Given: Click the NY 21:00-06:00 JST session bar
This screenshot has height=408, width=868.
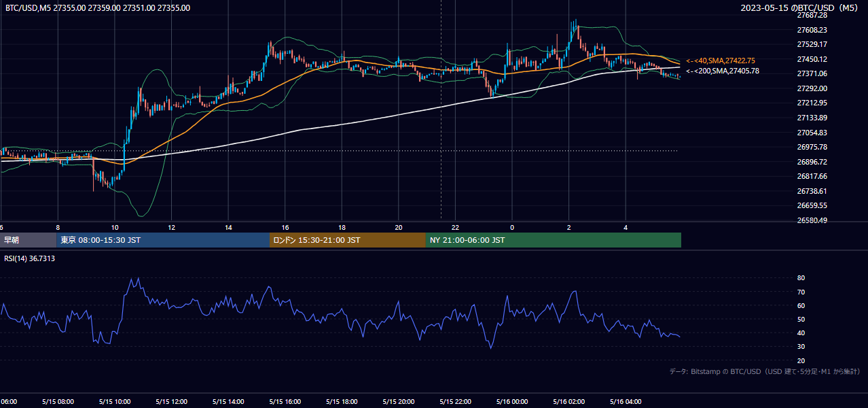Looking at the screenshot, I should point(554,240).
